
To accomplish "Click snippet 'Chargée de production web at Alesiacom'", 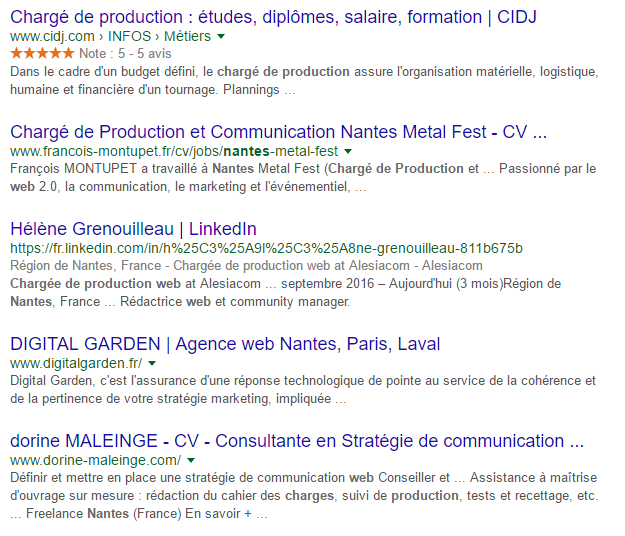I will (285, 293).
